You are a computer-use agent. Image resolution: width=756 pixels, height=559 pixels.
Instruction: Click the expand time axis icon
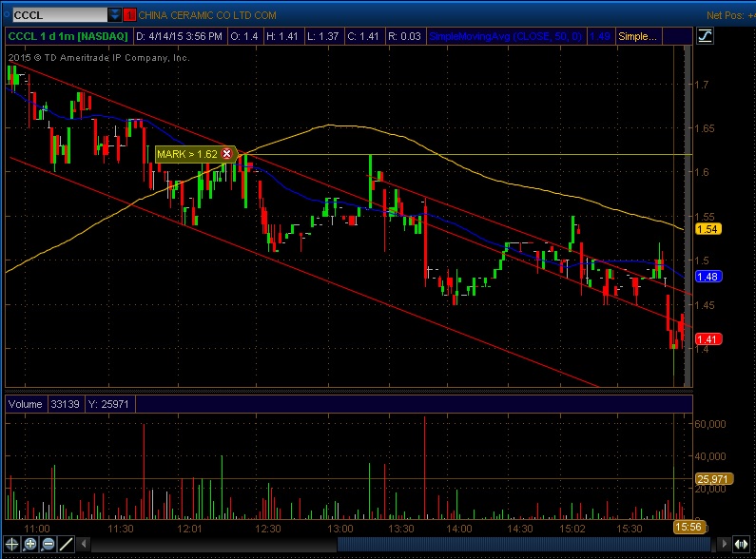click(x=742, y=544)
